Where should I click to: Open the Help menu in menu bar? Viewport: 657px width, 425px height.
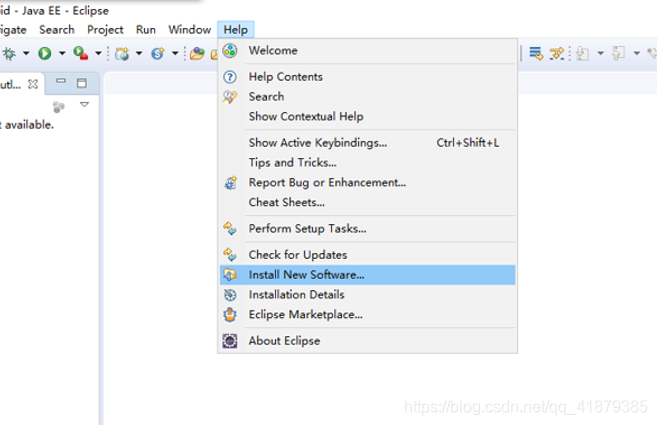click(x=235, y=30)
